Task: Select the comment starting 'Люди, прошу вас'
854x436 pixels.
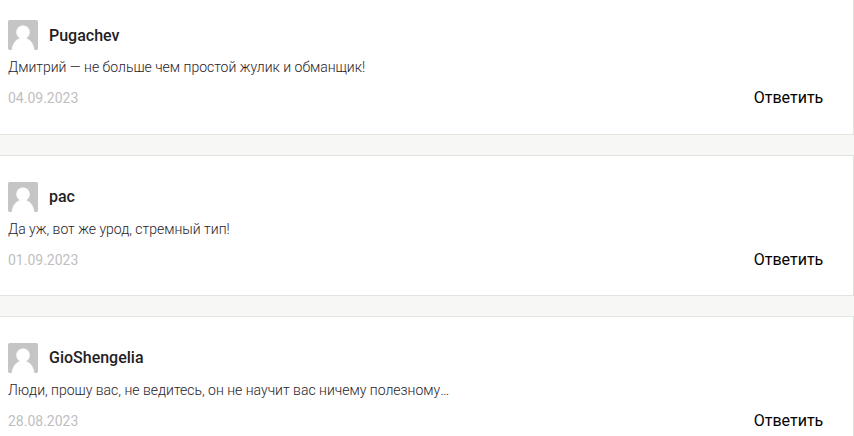Action: pos(228,390)
